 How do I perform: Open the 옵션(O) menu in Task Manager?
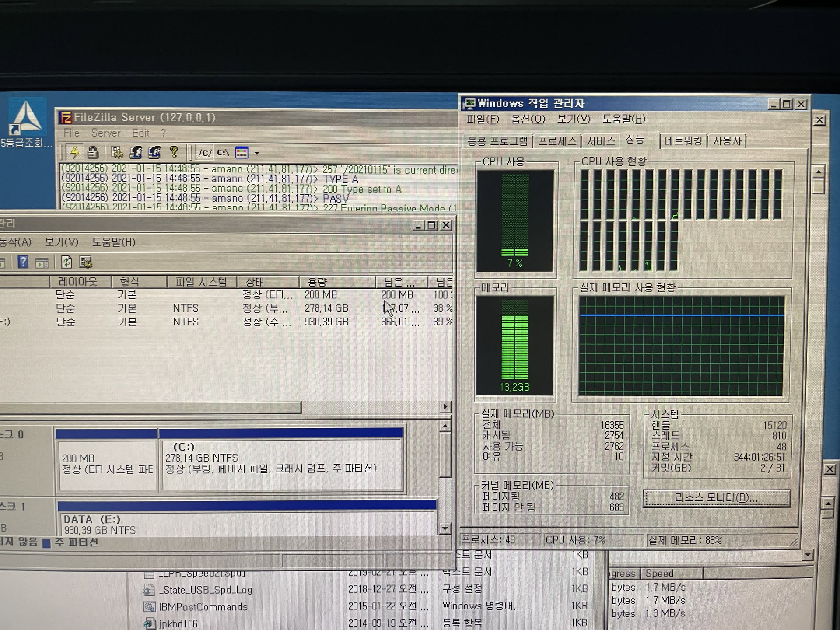[528, 119]
